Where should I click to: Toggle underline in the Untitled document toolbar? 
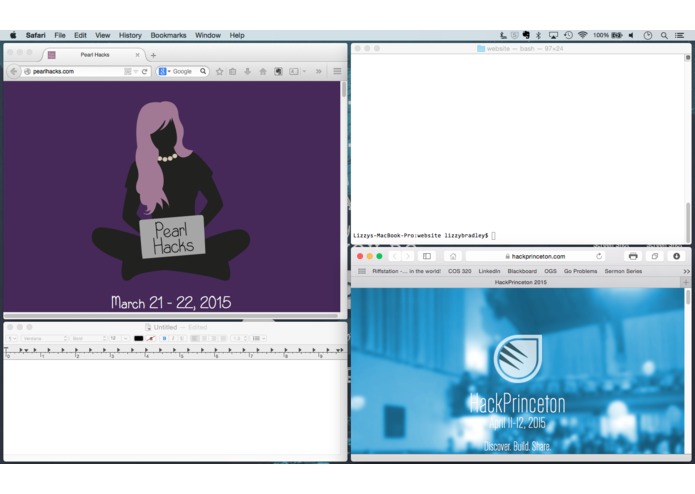pyautogui.click(x=181, y=338)
